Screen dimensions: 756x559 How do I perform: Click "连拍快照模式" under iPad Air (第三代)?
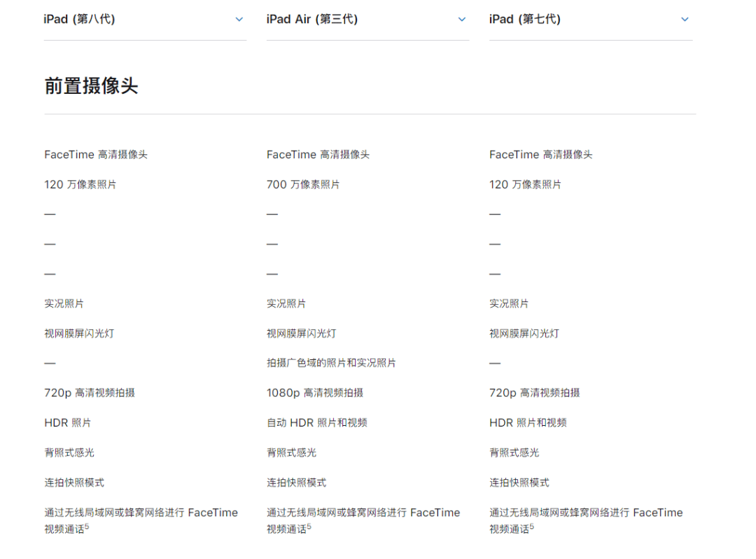pyautogui.click(x=297, y=483)
